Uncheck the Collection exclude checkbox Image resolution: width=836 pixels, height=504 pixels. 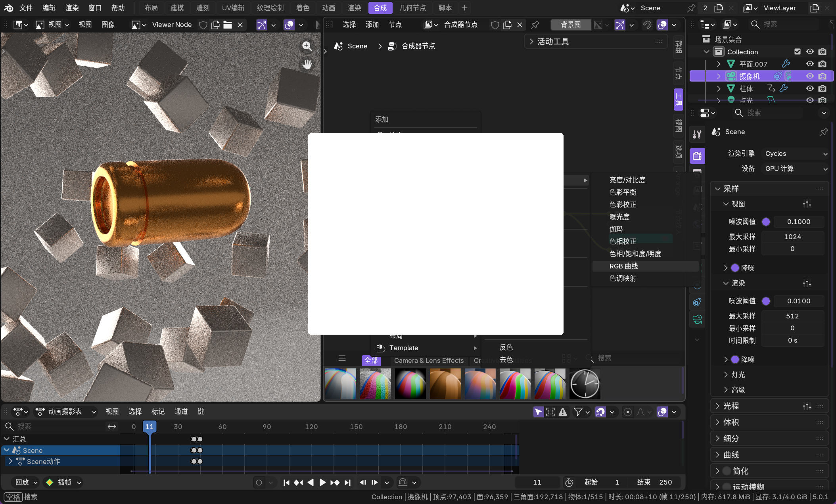pyautogui.click(x=798, y=52)
